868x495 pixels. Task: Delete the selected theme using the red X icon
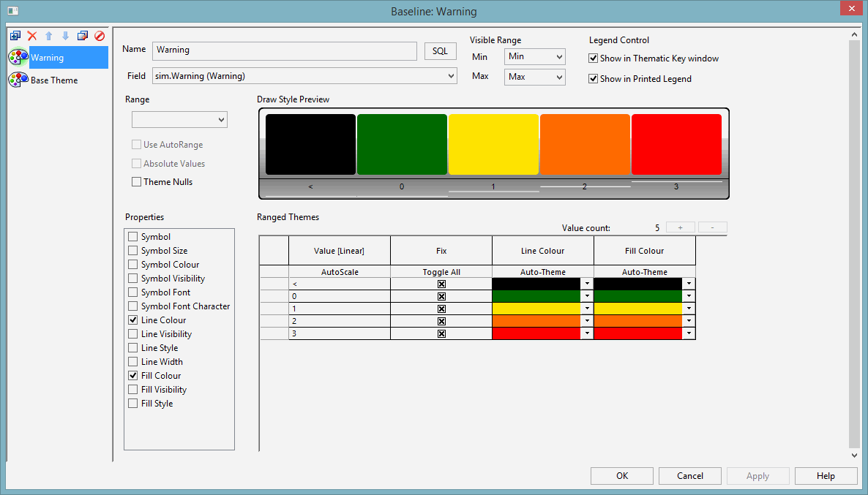[x=31, y=35]
